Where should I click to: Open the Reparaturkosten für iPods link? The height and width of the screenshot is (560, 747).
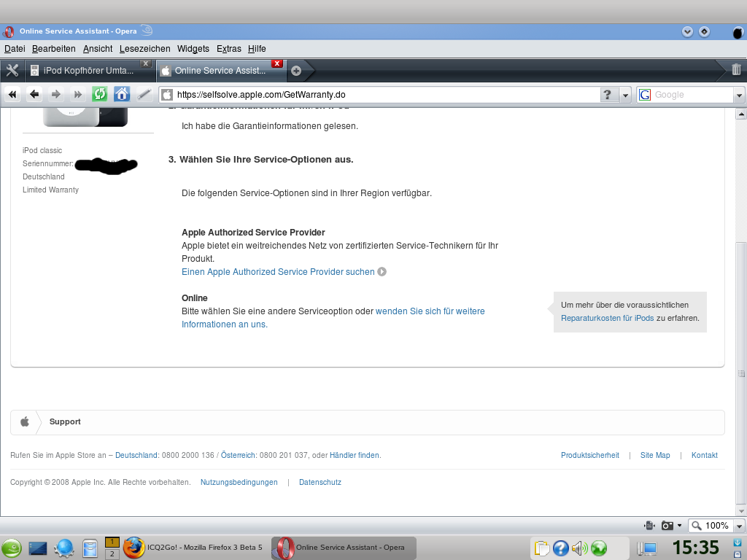click(x=608, y=318)
